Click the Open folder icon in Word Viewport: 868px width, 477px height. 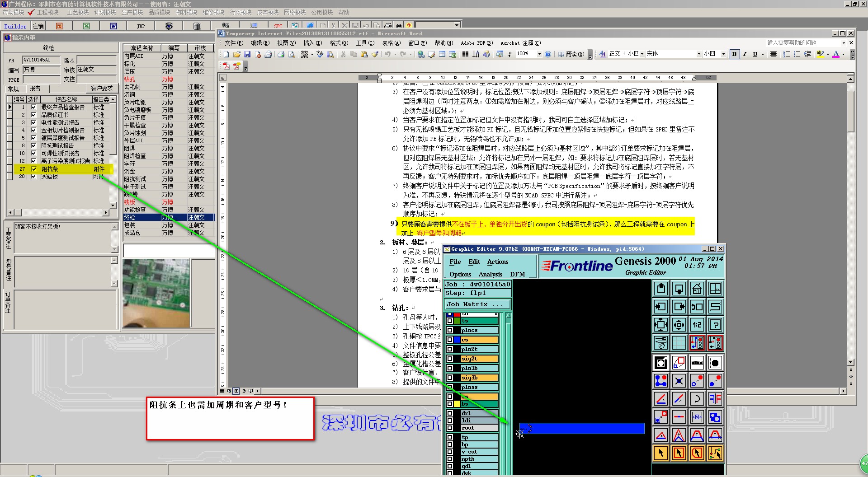pos(236,54)
